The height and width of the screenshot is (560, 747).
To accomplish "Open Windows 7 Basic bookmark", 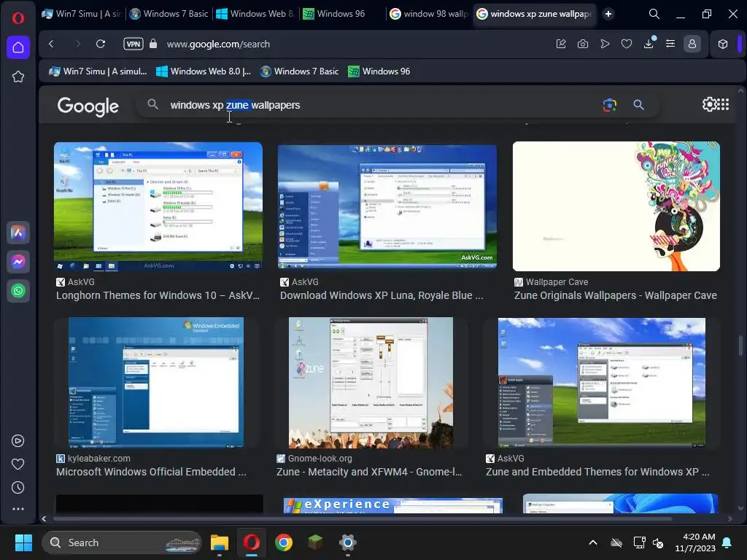I will tap(300, 71).
